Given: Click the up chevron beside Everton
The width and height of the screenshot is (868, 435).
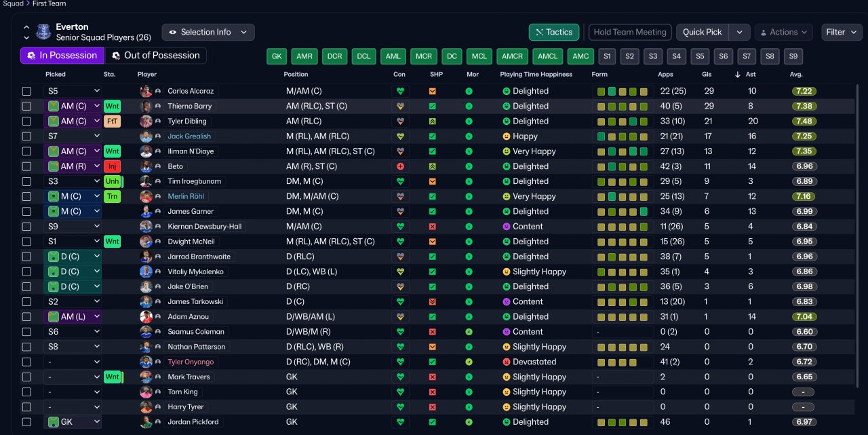Looking at the screenshot, I should click(26, 28).
